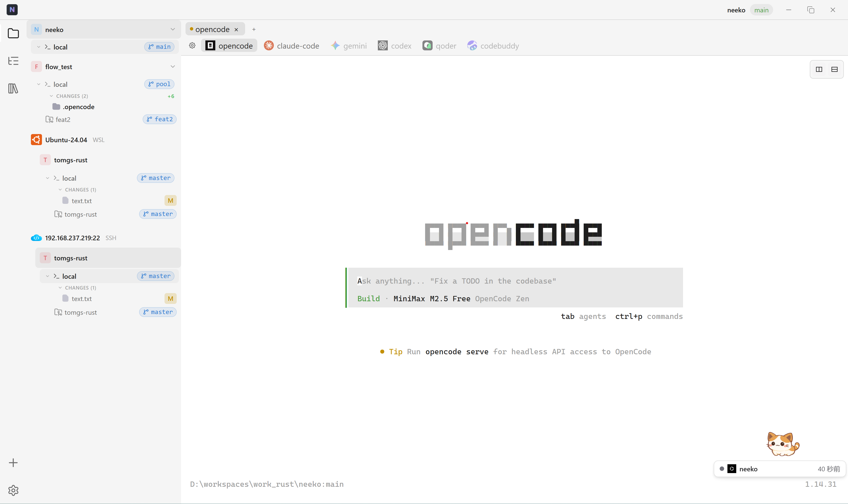
Task: Open the library books sidebar icon
Action: pyautogui.click(x=13, y=88)
